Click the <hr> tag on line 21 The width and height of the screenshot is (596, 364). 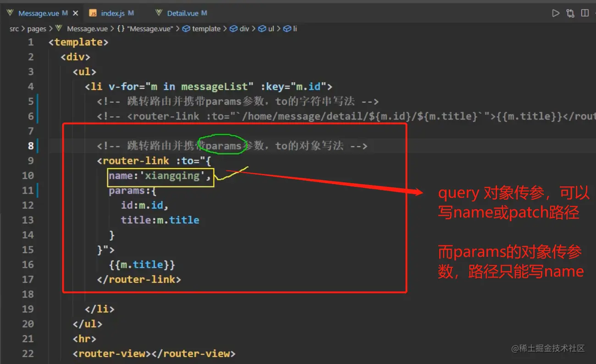[x=84, y=339]
